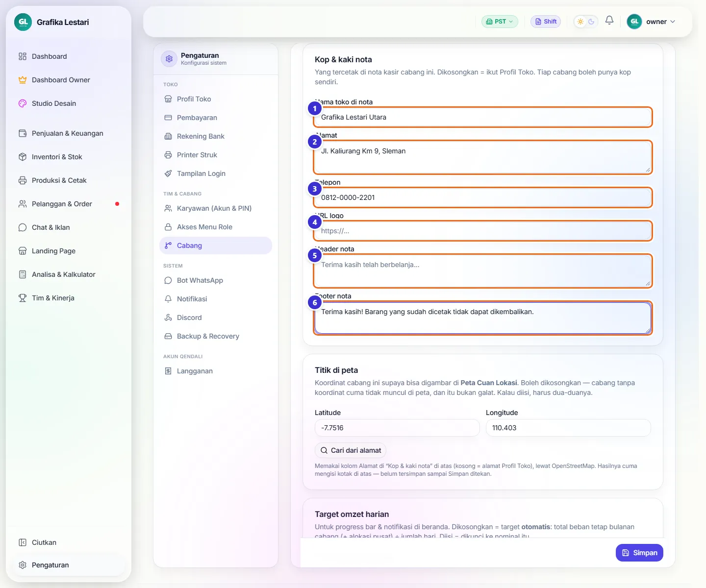The image size is (706, 588).
Task: Click the Grafika Lestari GL logo
Action: 23,22
